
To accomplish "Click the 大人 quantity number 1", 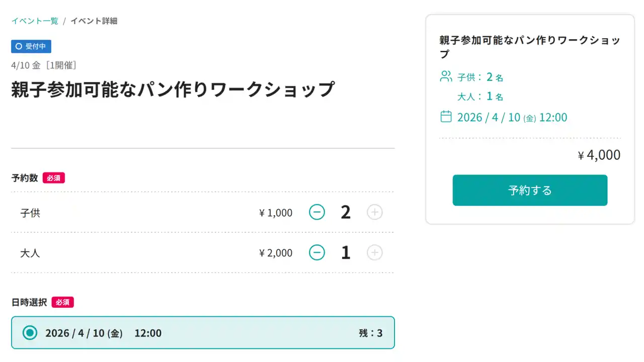I will pos(346,252).
